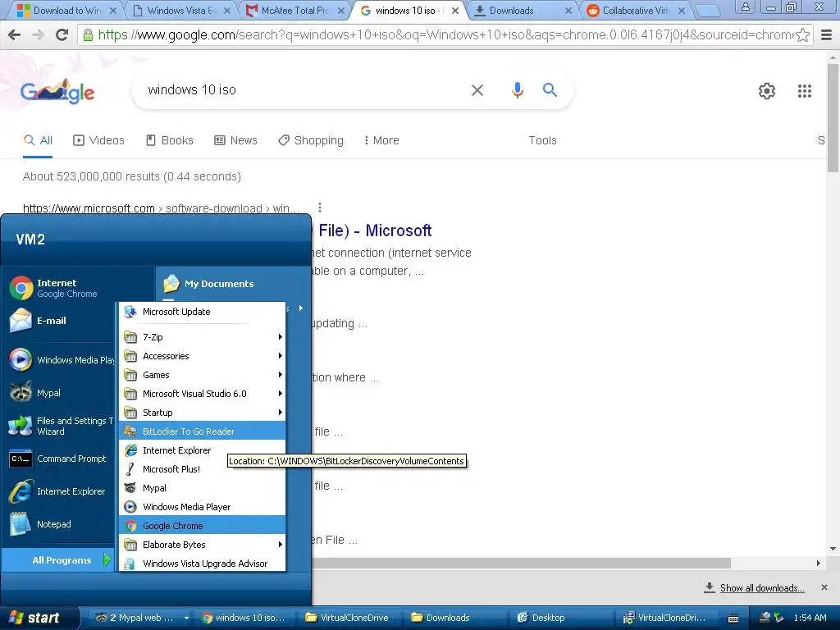
Task: Click the Google doodle logo
Action: point(58,92)
